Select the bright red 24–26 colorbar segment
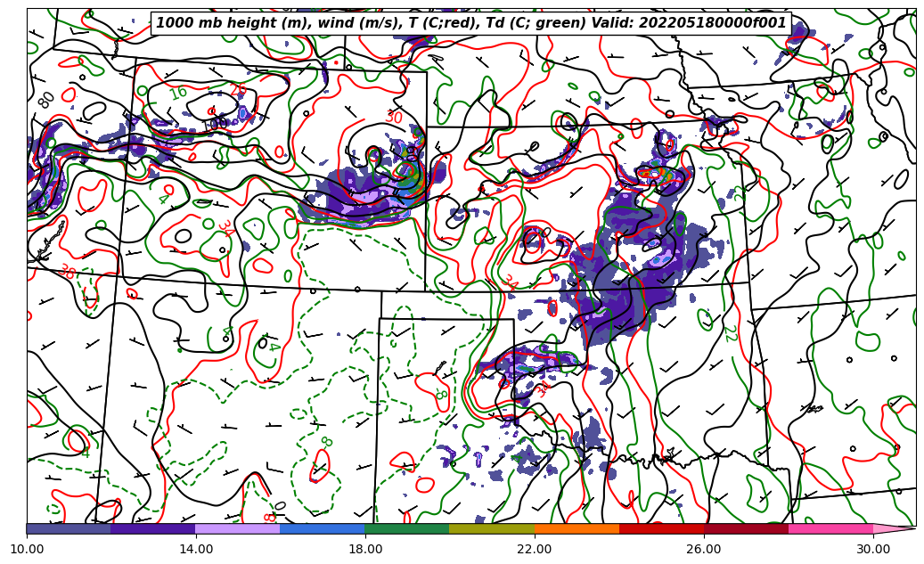Image resolution: width=924 pixels, height=564 pixels. [x=661, y=528]
